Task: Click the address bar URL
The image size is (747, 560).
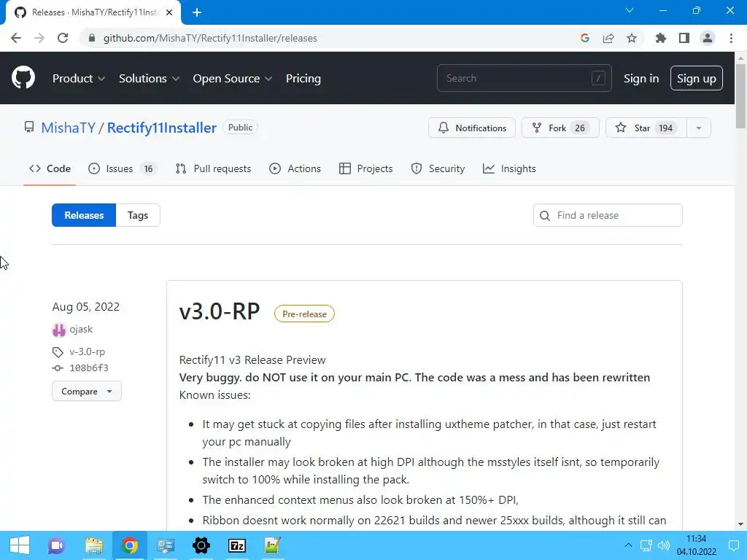Action: pos(210,38)
